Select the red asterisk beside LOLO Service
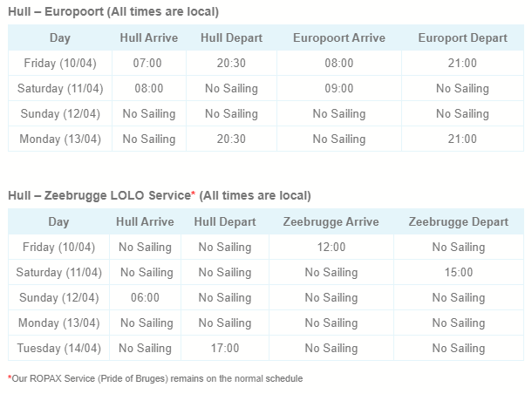 point(194,194)
